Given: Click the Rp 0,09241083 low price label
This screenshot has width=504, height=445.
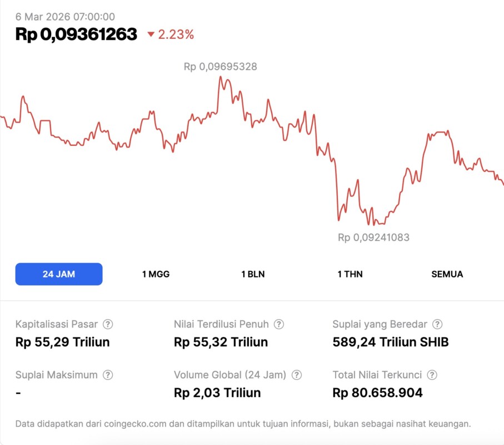Looking at the screenshot, I should 373,238.
